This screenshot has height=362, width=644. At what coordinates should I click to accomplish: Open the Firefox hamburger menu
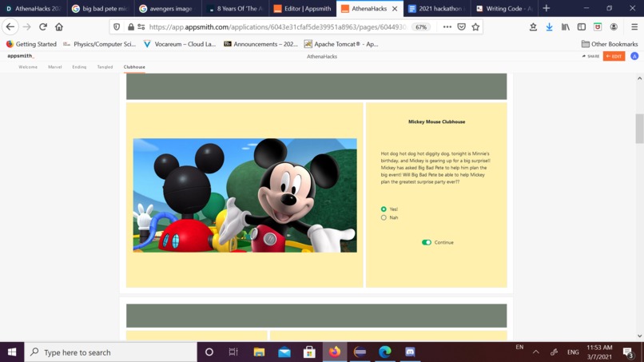[634, 27]
